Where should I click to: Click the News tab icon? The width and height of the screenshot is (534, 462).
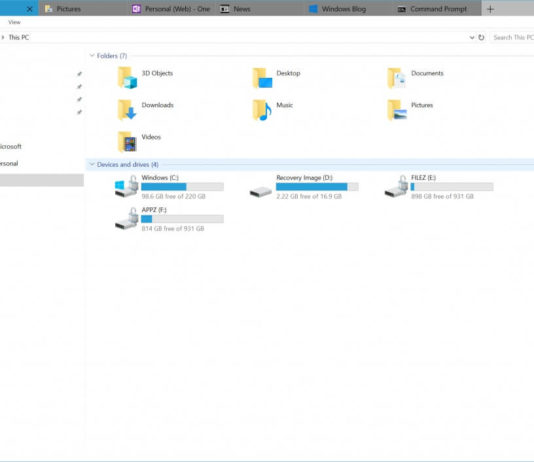click(225, 9)
